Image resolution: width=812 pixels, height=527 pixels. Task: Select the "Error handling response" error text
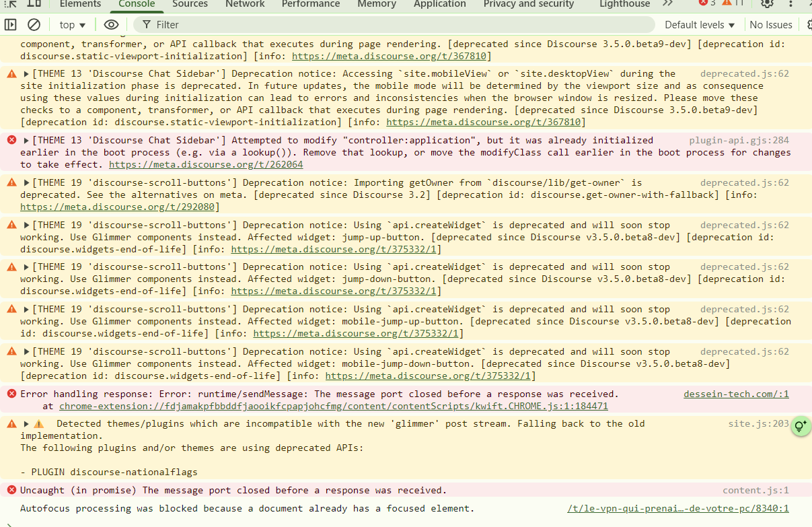pyautogui.click(x=319, y=394)
